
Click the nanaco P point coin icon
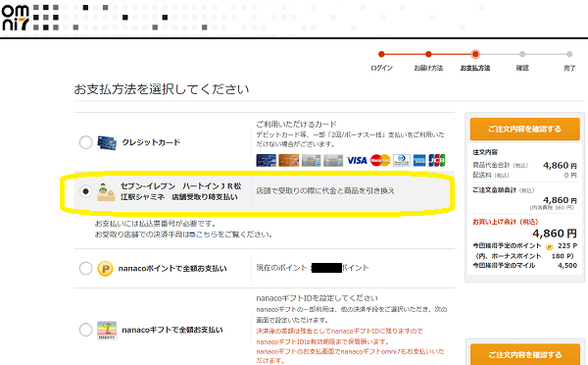click(x=106, y=269)
